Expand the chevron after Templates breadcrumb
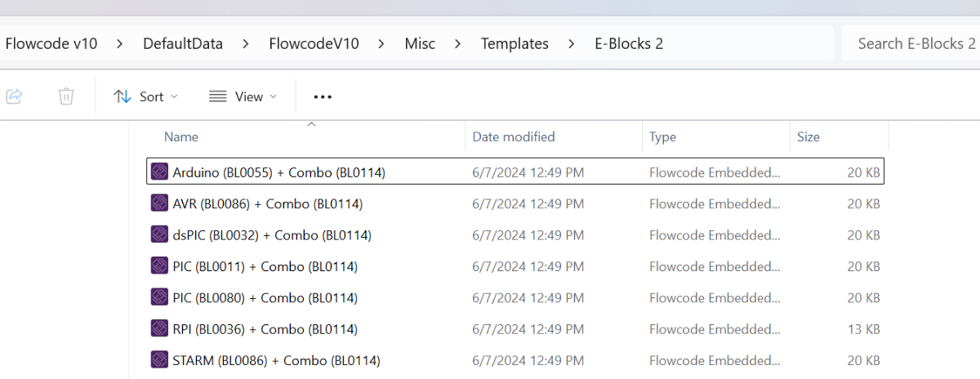The height and width of the screenshot is (379, 980). [572, 44]
